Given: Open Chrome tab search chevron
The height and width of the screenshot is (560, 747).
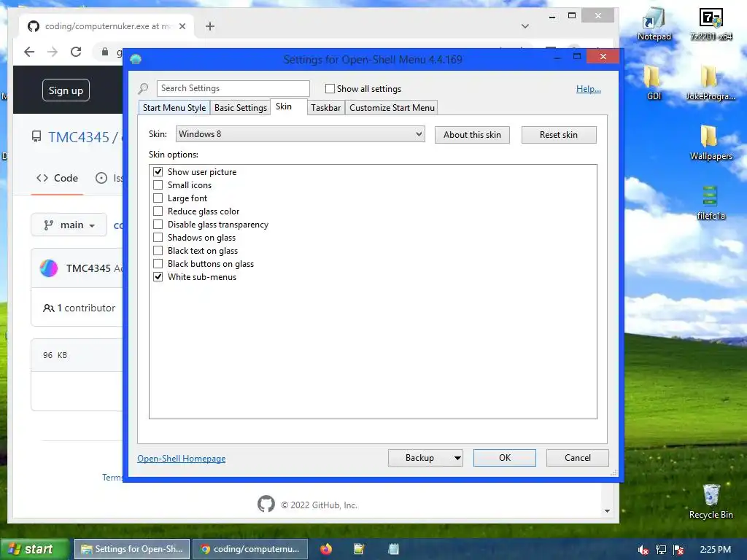Looking at the screenshot, I should (525, 26).
